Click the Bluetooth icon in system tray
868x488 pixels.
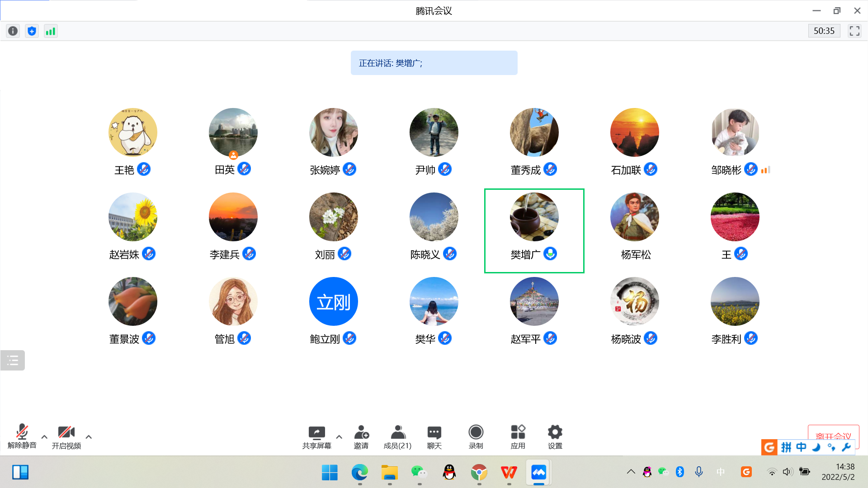click(x=680, y=472)
